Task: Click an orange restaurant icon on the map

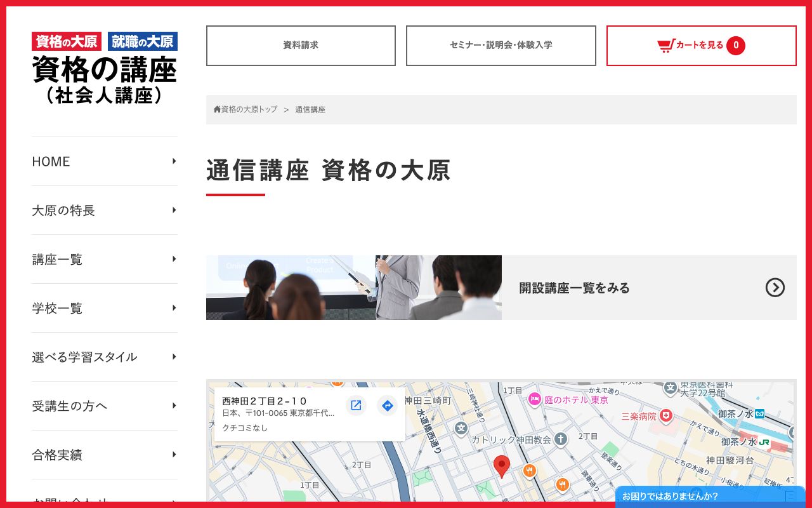Action: pyautogui.click(x=530, y=471)
